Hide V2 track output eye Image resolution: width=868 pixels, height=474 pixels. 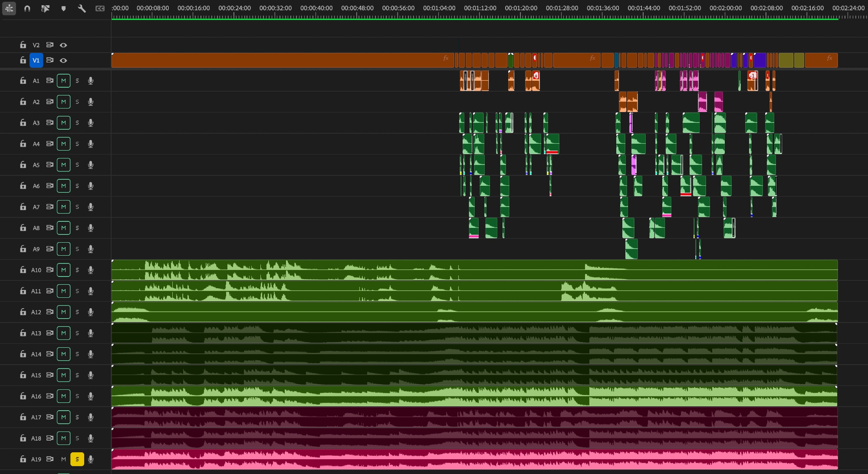[63, 45]
